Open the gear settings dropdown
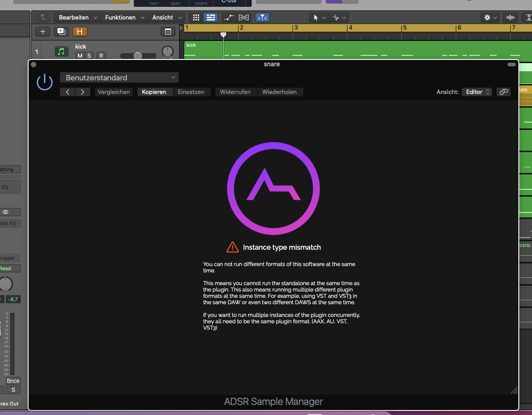532x415 pixels. tap(491, 17)
